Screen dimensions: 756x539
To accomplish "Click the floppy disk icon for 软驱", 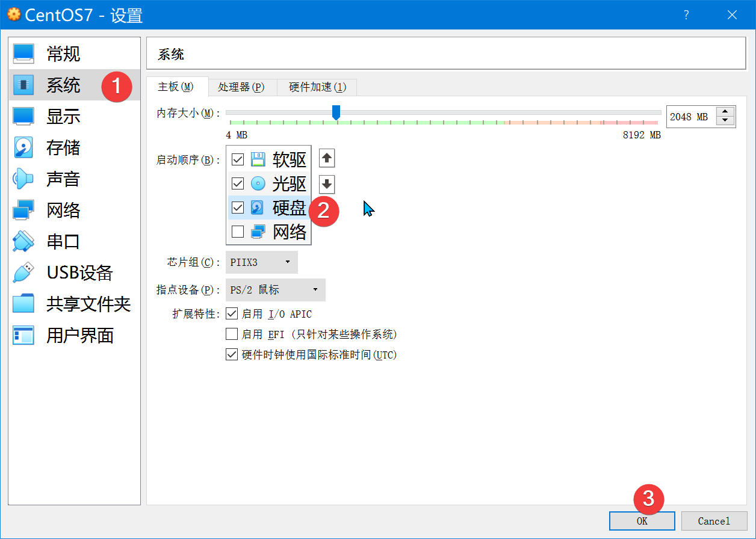I will [x=258, y=159].
